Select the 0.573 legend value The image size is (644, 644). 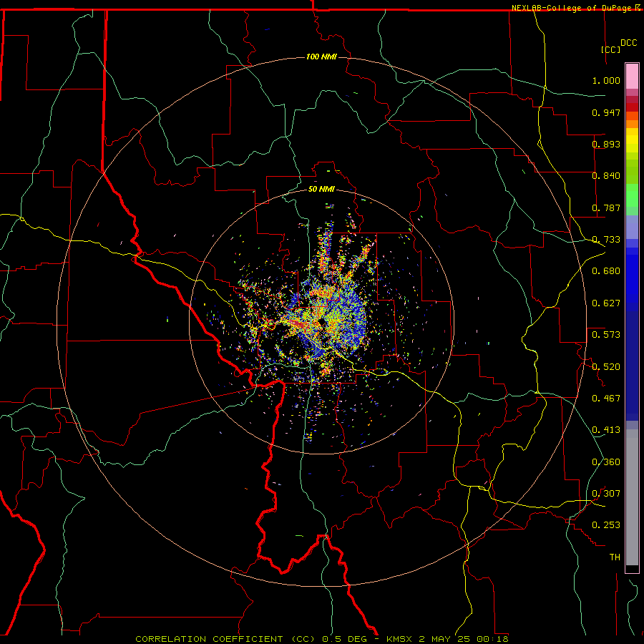606,335
